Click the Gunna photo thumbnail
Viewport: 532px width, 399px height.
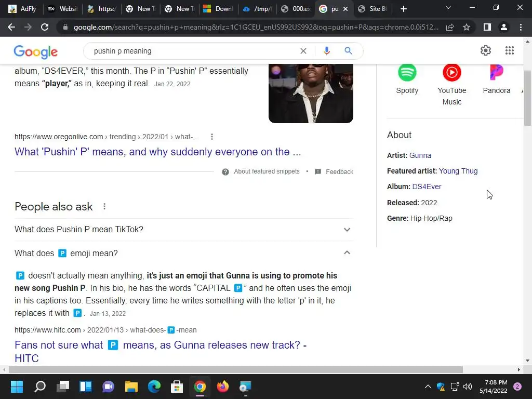(x=311, y=94)
